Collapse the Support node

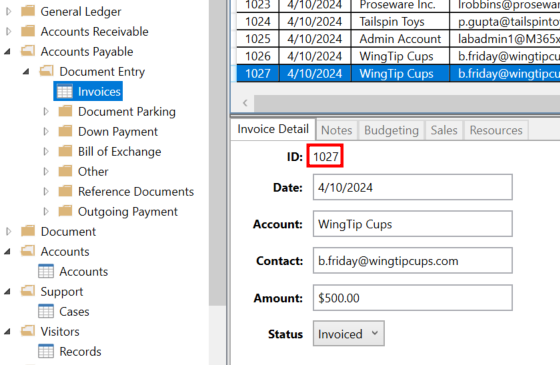[8, 292]
